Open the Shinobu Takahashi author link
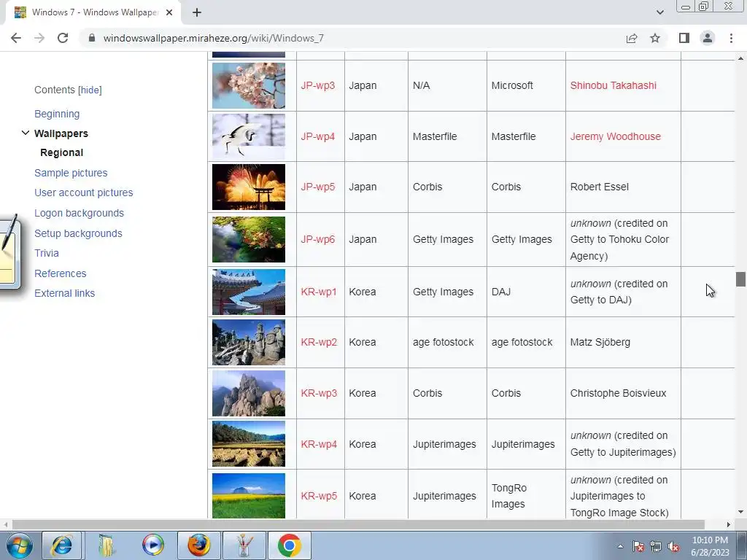747x560 pixels. (613, 85)
